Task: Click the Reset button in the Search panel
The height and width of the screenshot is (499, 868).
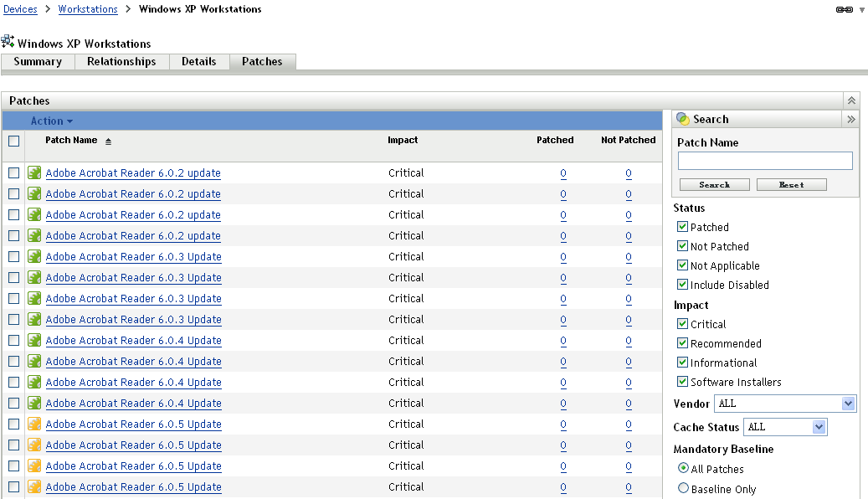Action: click(791, 184)
